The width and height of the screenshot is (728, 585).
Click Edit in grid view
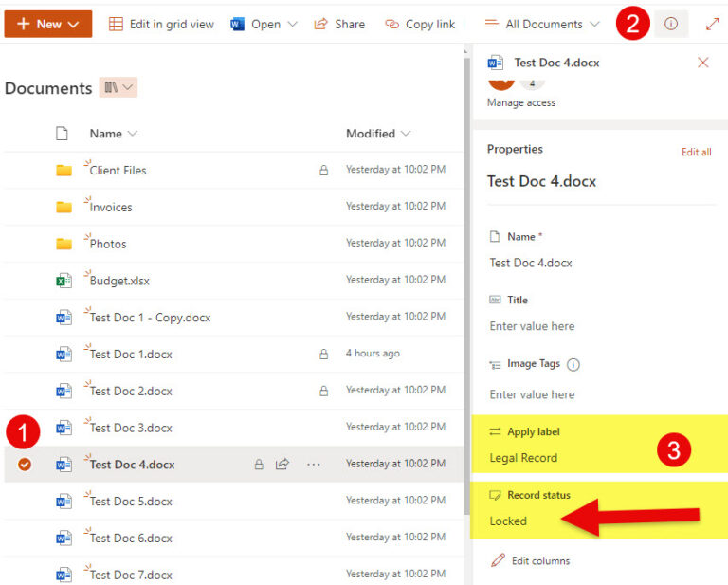[x=161, y=24]
